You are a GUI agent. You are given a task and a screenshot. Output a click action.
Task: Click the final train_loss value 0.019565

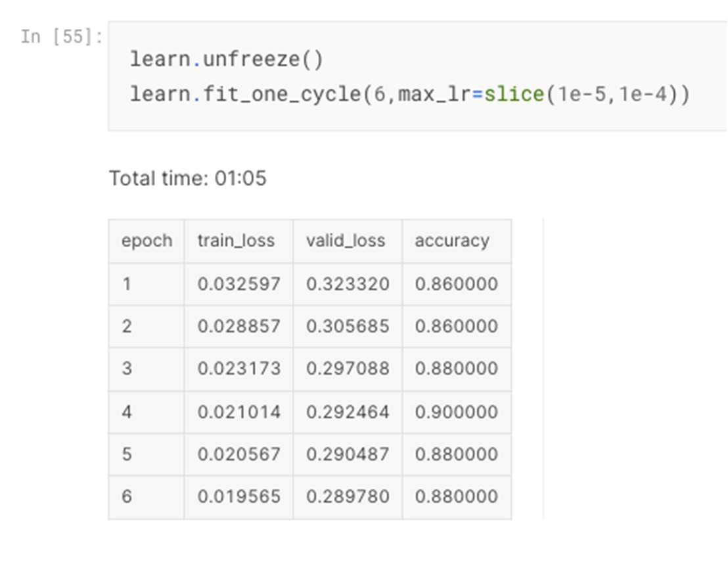(x=239, y=496)
